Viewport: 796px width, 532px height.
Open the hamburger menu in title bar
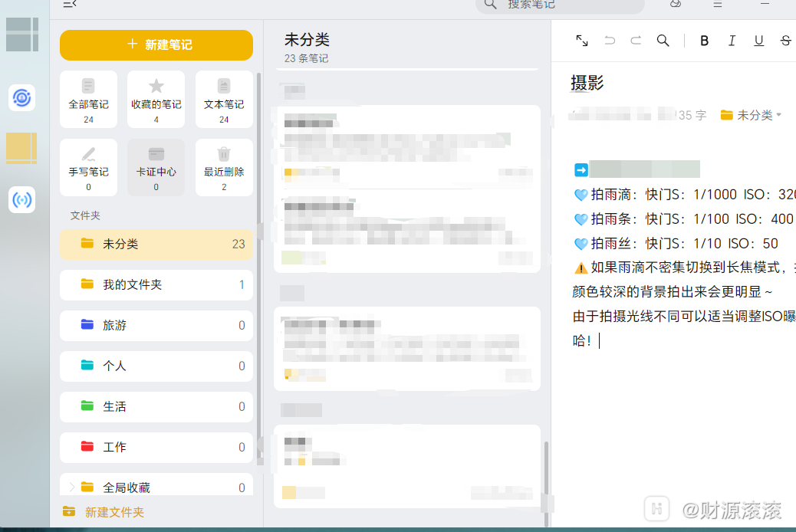(718, 4)
